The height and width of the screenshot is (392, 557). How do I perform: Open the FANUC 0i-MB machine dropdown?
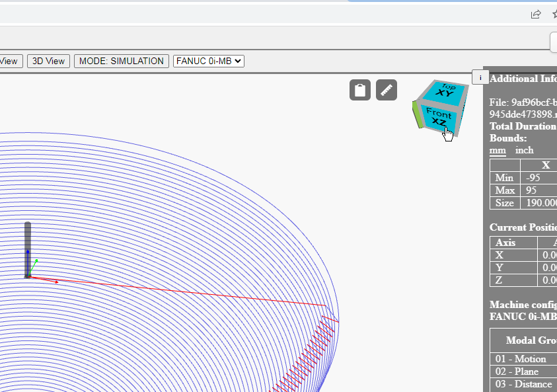(x=209, y=61)
